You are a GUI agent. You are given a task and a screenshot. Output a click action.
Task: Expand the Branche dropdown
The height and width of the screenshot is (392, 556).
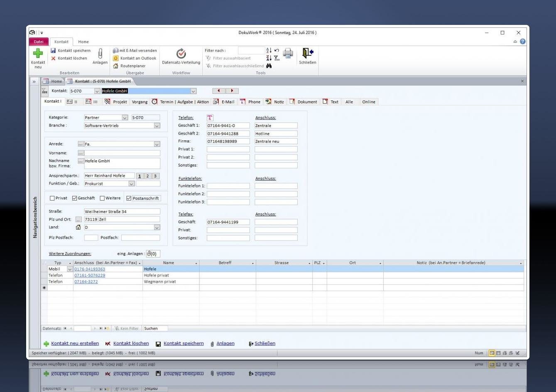[157, 125]
